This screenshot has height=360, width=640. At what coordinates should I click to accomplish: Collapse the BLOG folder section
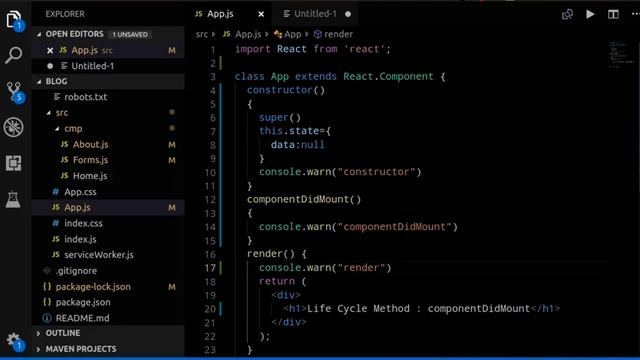56,81
